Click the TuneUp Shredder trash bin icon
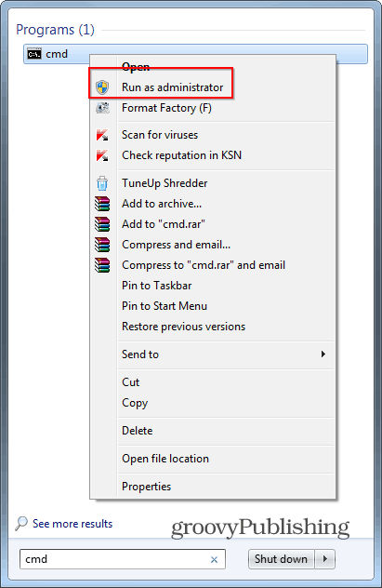382x588 pixels. 102,183
